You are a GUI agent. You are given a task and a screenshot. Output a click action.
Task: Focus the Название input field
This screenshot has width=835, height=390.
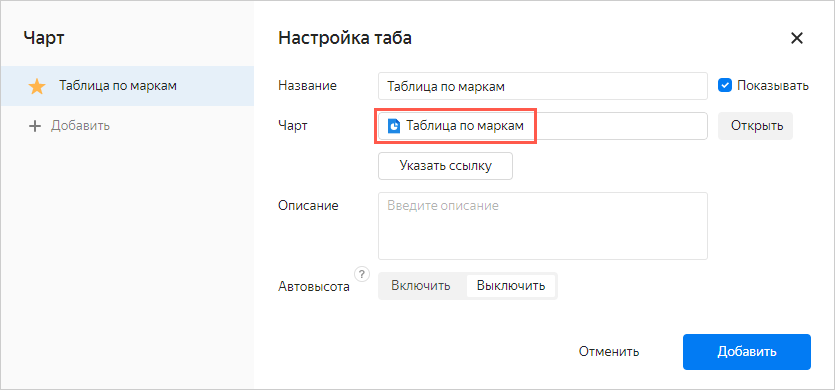(x=543, y=86)
